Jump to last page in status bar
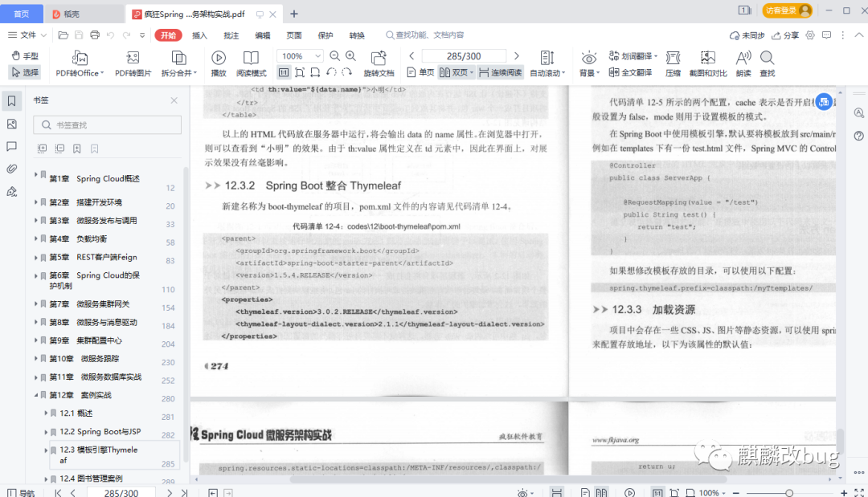 click(184, 492)
